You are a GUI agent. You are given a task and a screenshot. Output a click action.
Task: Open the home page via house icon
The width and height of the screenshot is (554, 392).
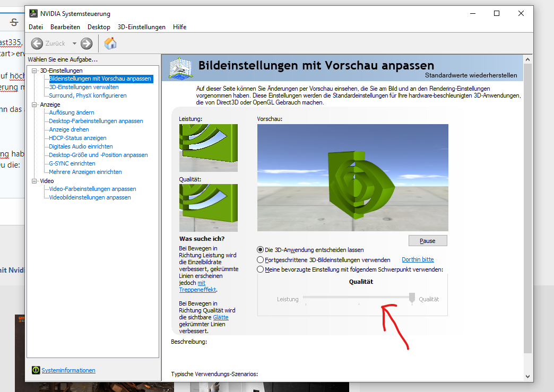pyautogui.click(x=110, y=43)
